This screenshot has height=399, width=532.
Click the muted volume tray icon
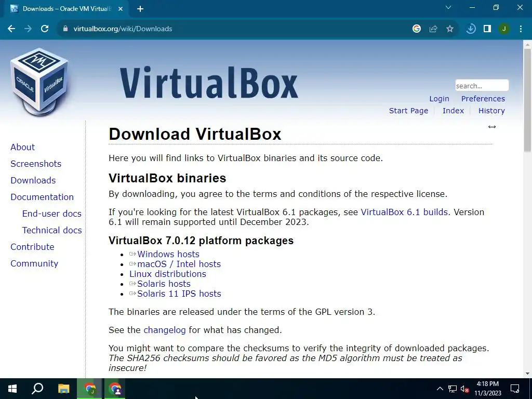coord(464,389)
